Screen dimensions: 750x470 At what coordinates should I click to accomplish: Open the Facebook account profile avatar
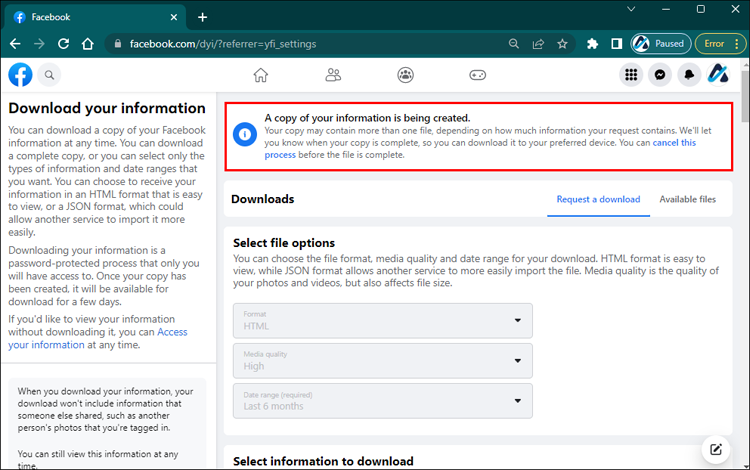(718, 75)
